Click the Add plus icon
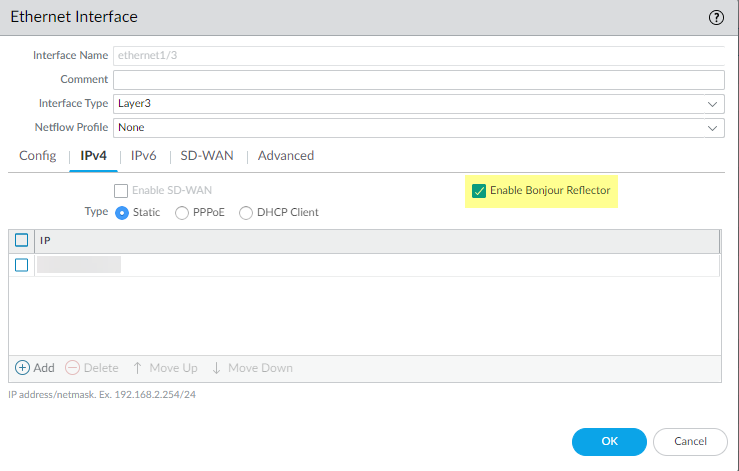Viewport: 739px width, 471px height. [x=22, y=368]
